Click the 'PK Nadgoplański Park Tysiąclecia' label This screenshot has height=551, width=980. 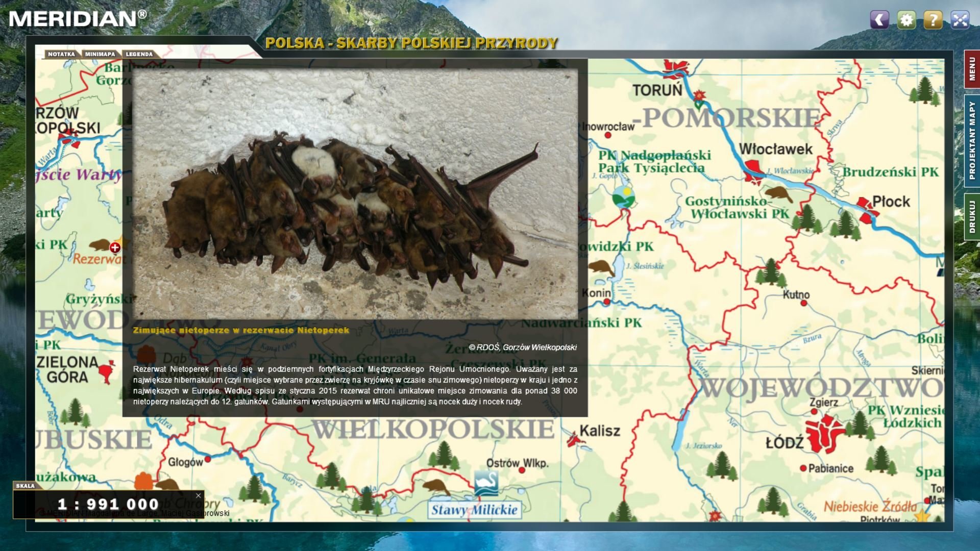click(655, 161)
